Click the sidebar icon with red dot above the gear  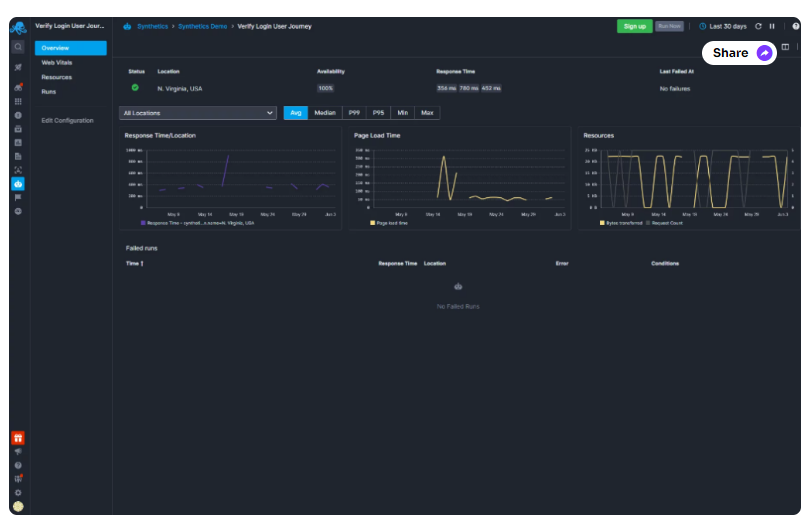pos(18,478)
